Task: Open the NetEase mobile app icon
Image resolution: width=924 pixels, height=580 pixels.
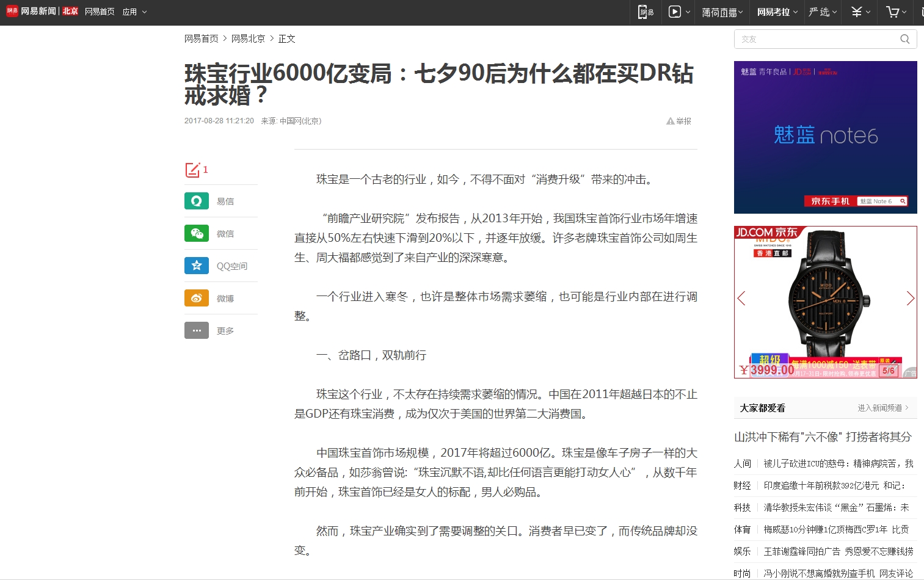Action: coord(646,12)
